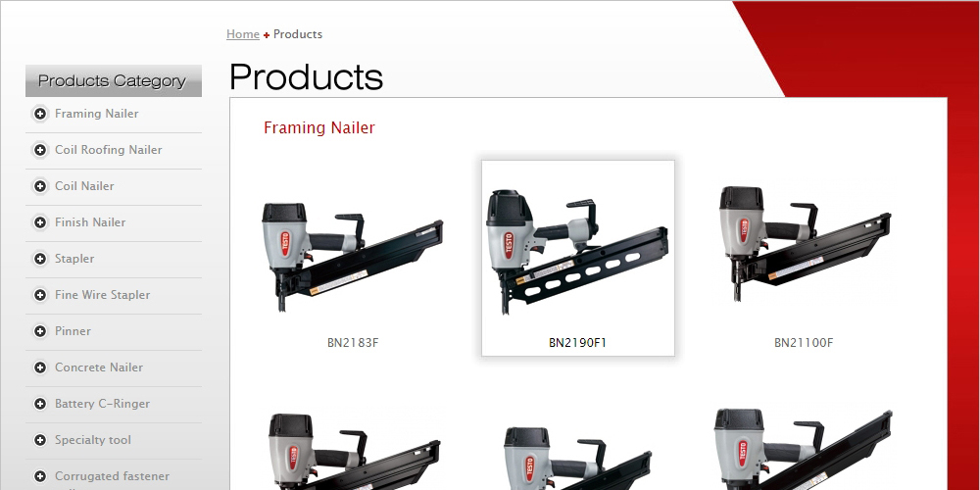
Task: Click the plus icon next to Coil Roofing Nailer
Action: [x=40, y=150]
